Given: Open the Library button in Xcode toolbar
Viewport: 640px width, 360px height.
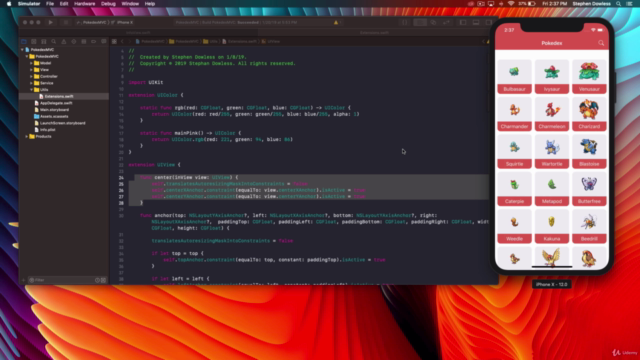Looking at the screenshot, I should tap(404, 22).
